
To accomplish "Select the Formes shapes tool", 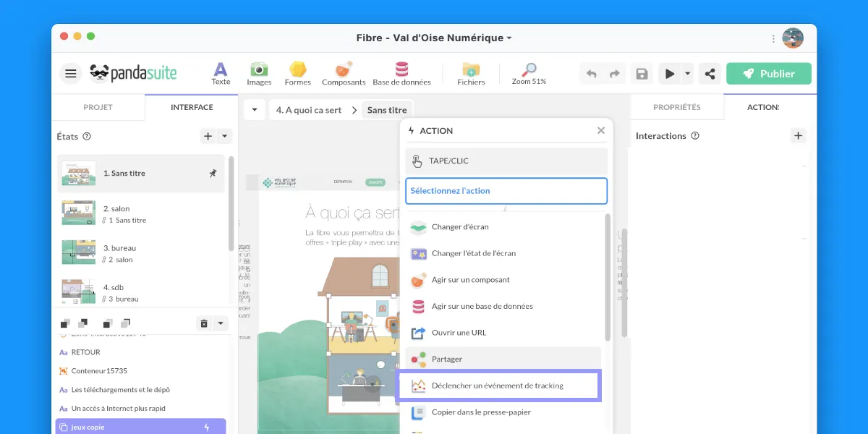I will coord(297,73).
